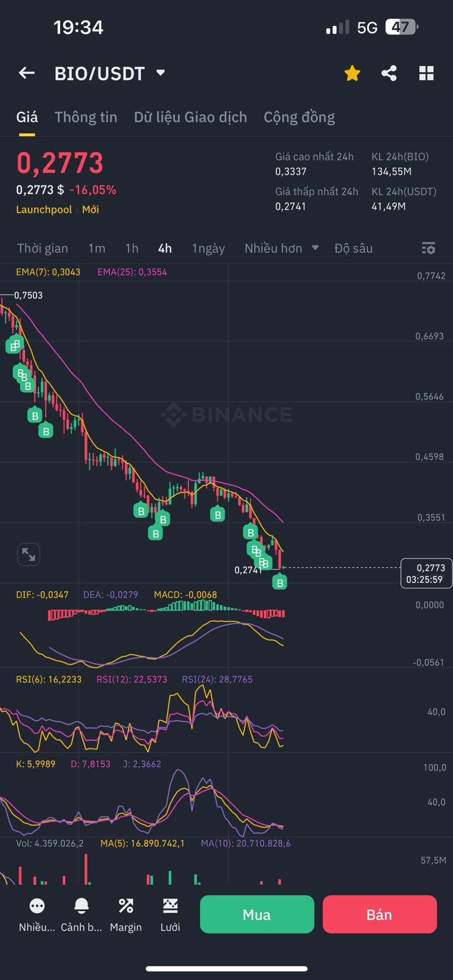Tap the MACD: -0,0068 label

185,594
